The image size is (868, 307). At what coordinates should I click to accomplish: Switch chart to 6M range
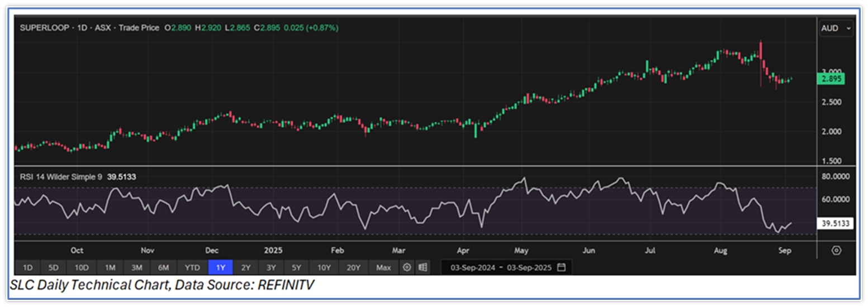point(164,267)
